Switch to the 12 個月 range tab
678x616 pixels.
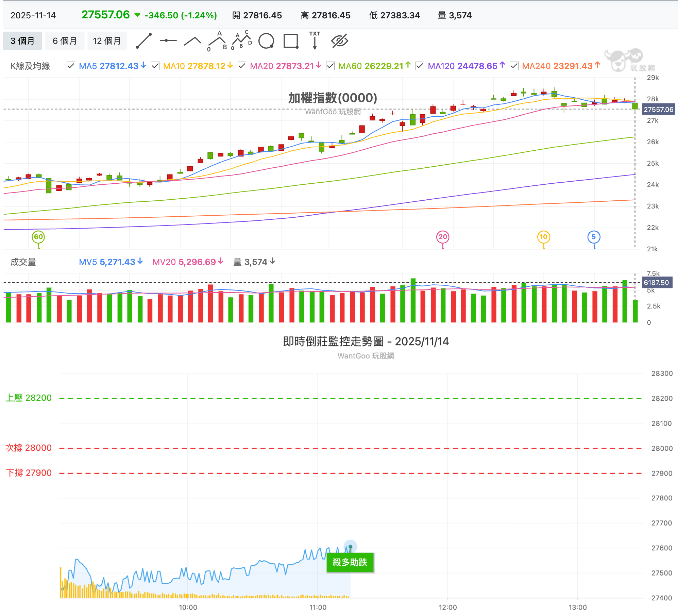(x=107, y=41)
